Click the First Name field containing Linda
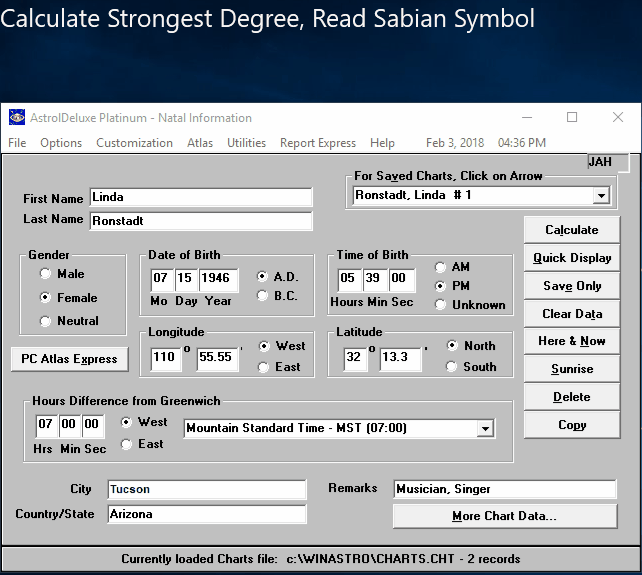The width and height of the screenshot is (642, 575). (201, 197)
